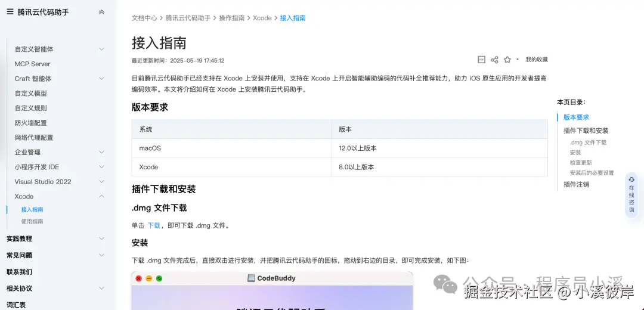This screenshot has width=644, height=310.
Task: Click the 在线咨询 headset widget
Action: (631, 194)
